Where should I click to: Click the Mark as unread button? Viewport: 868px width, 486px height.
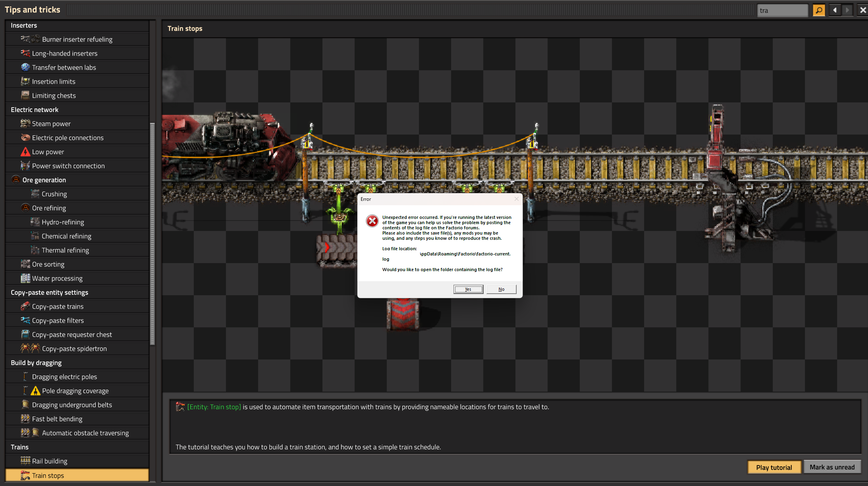click(x=832, y=467)
